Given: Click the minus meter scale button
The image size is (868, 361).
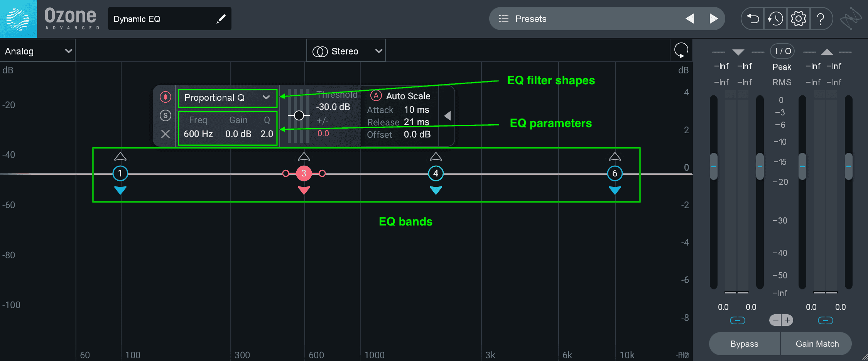Looking at the screenshot, I should (775, 320).
